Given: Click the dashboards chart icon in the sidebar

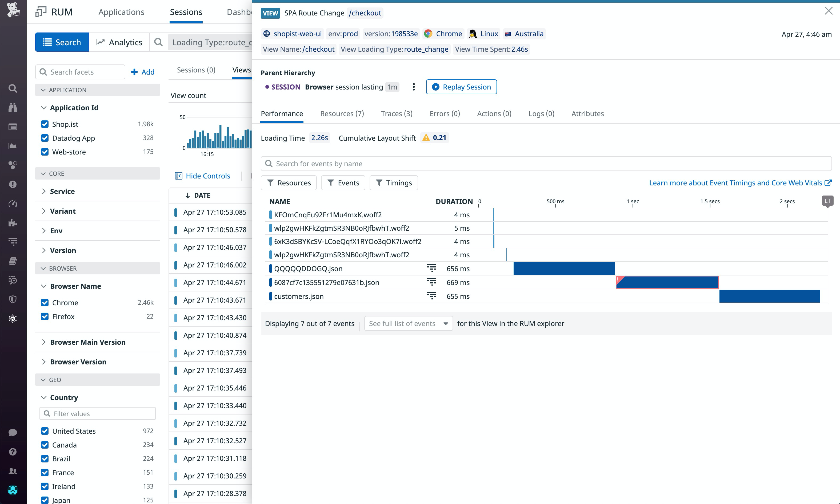Looking at the screenshot, I should click(13, 146).
